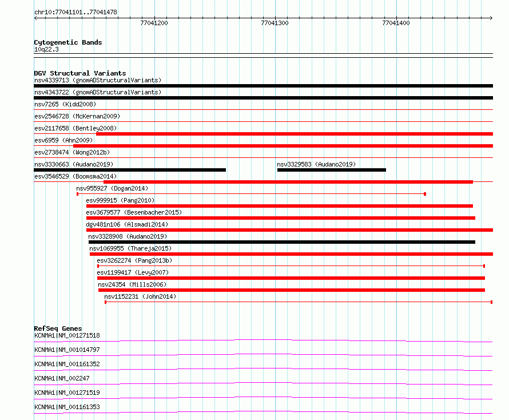Click the magenta intron line of NM_001271518
The width and height of the screenshot is (509, 420).
(263, 340)
